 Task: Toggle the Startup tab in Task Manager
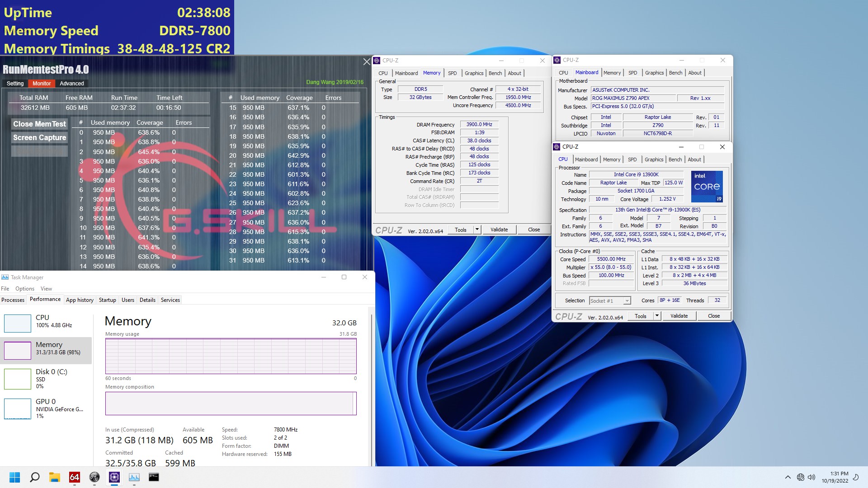(107, 300)
